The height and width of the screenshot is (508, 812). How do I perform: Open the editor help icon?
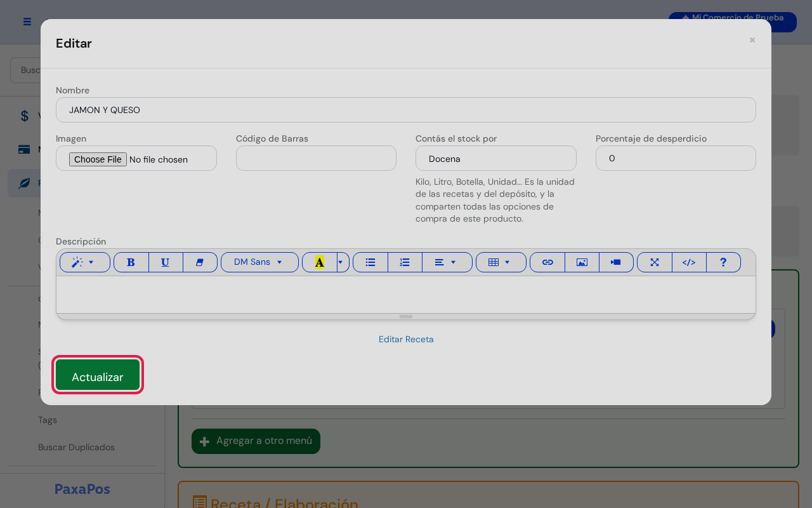point(723,262)
